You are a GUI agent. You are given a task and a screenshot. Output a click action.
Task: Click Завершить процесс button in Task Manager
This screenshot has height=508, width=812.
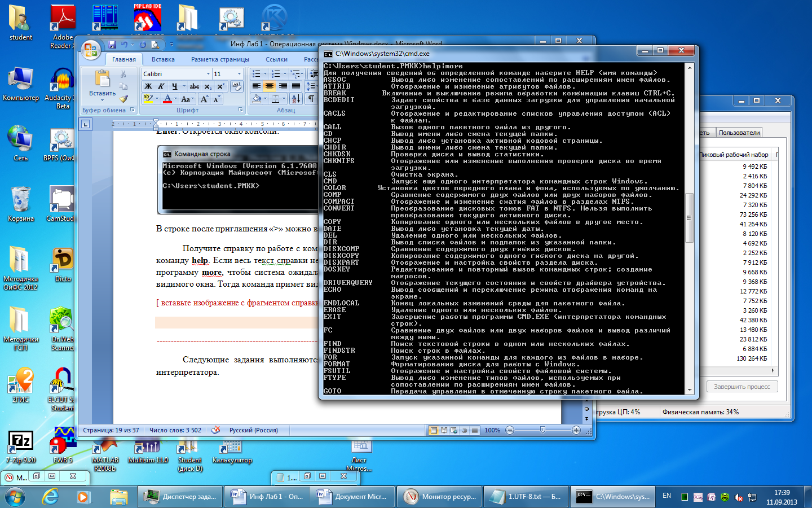(742, 387)
